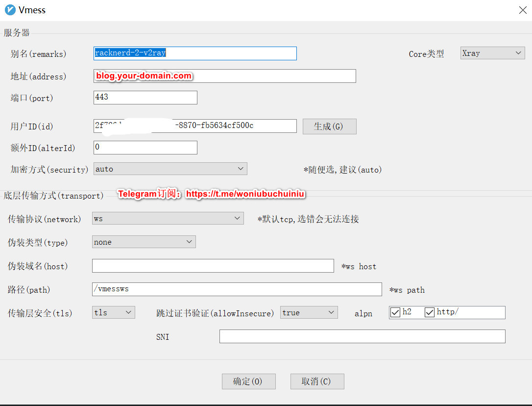The image size is (532, 406).
Task: Click the 别名 remarks input field
Action: [195, 53]
